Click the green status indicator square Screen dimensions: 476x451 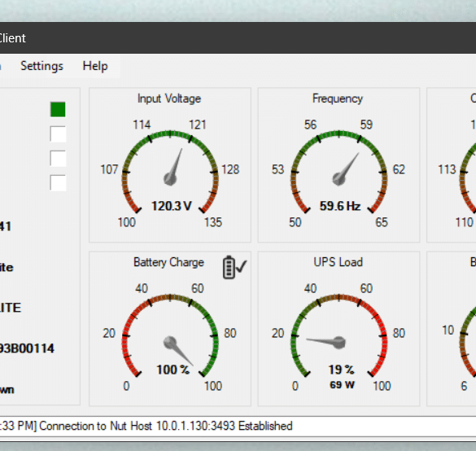58,109
